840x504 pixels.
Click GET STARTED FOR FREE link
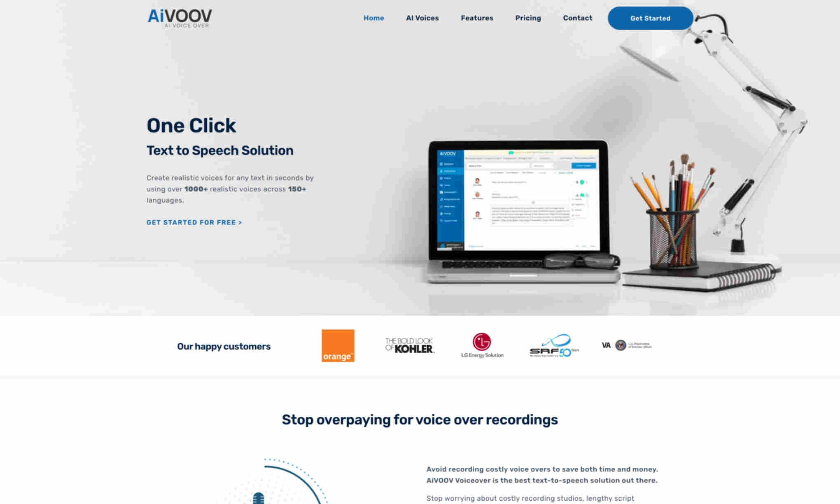click(194, 223)
